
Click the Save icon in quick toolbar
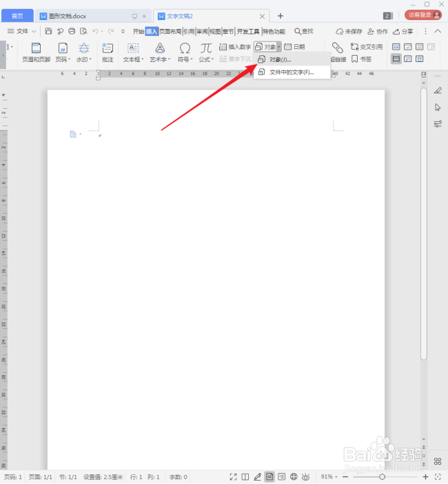[48, 31]
